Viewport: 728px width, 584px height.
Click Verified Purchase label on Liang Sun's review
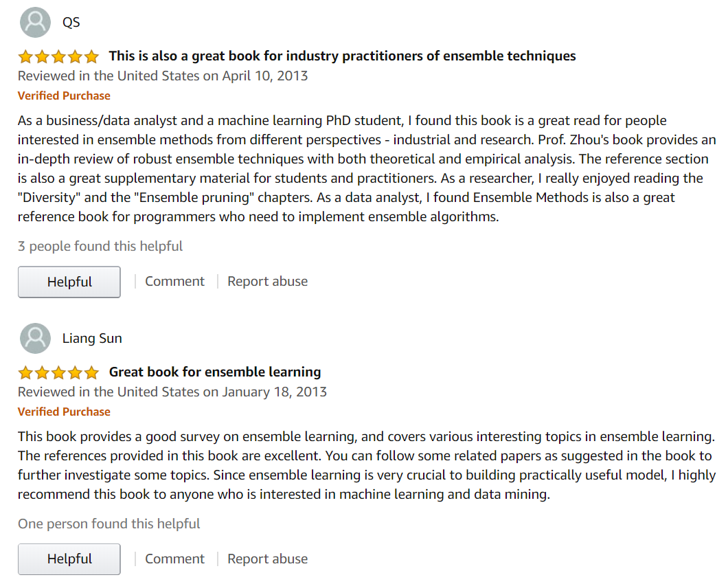point(64,412)
